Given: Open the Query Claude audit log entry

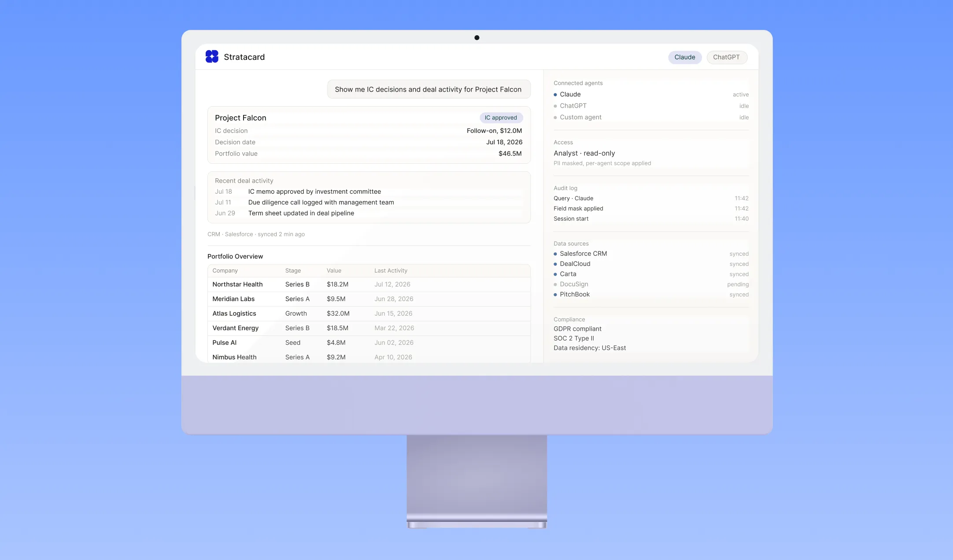Looking at the screenshot, I should coord(651,199).
